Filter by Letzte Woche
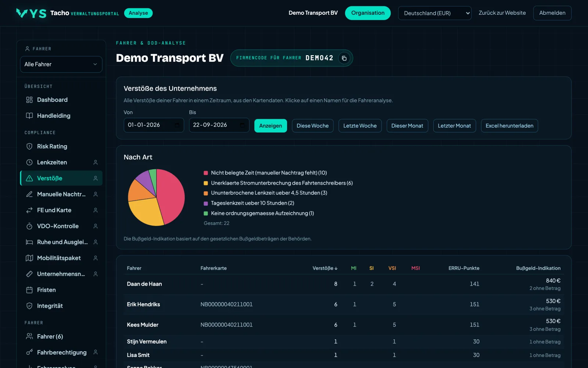Screen dimensions: 588x368 360,126
